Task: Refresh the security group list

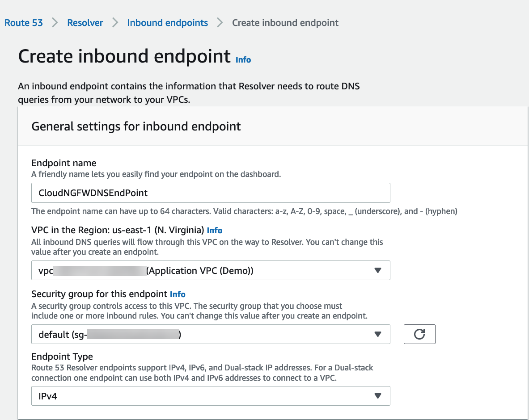Action: (419, 334)
